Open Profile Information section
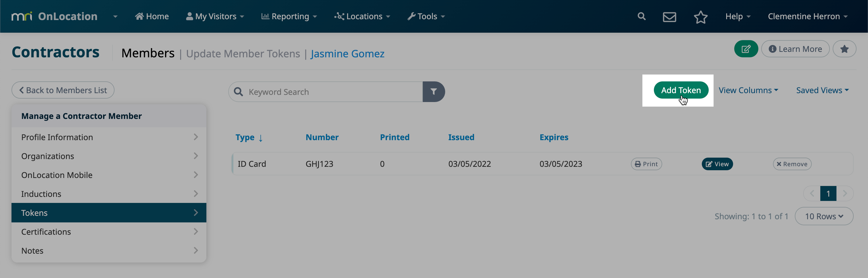This screenshot has height=278, width=868. [x=109, y=137]
